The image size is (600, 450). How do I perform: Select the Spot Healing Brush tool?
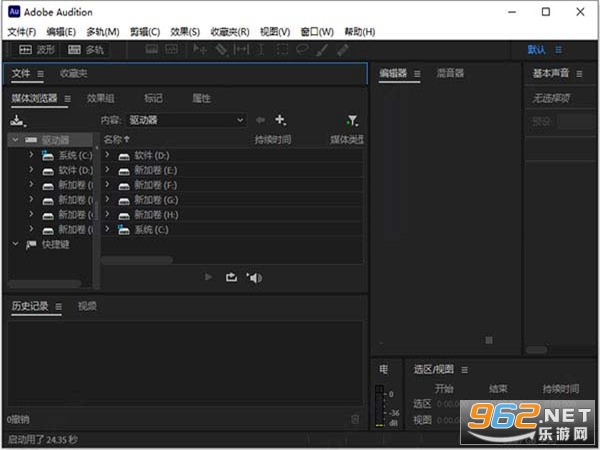point(343,50)
